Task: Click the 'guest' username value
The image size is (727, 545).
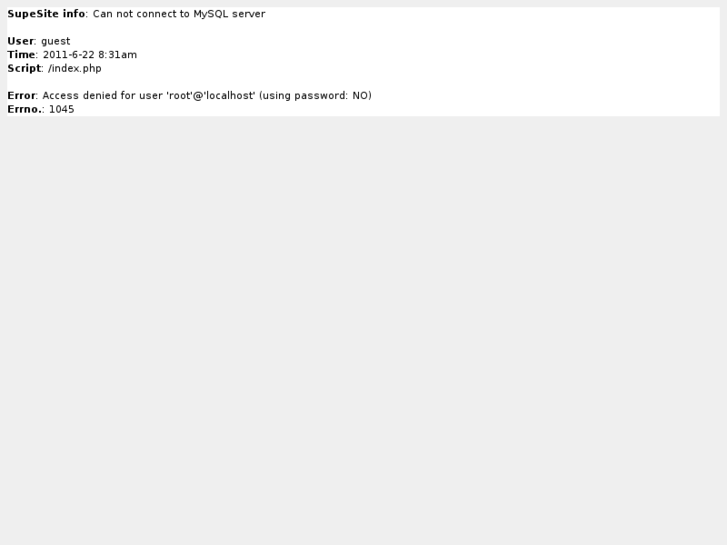Action: [56, 42]
